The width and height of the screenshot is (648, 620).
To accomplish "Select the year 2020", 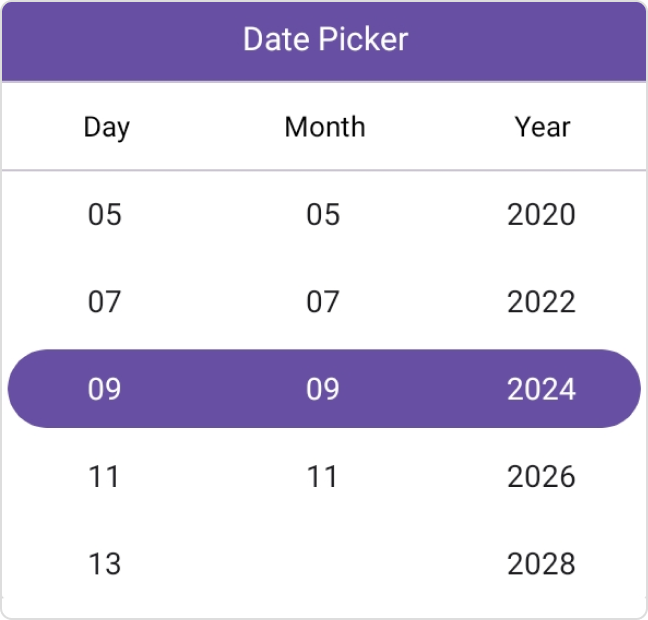I will pos(541,215).
